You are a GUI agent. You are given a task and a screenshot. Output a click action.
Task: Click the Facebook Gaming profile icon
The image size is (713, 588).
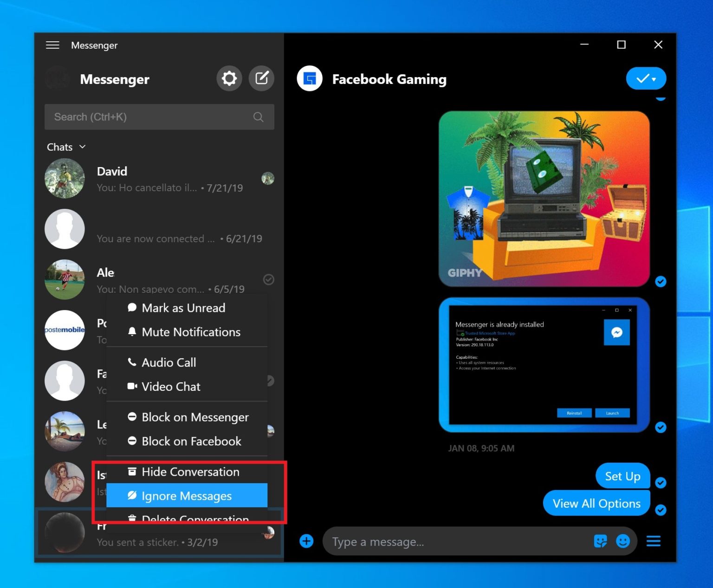click(309, 78)
